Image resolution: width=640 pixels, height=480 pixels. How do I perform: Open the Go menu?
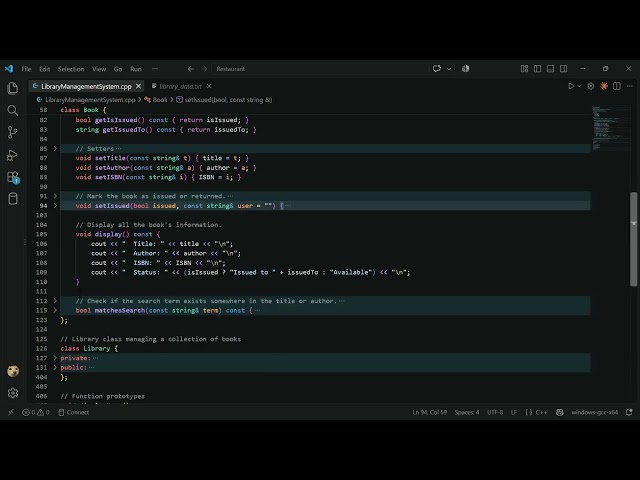tap(118, 69)
